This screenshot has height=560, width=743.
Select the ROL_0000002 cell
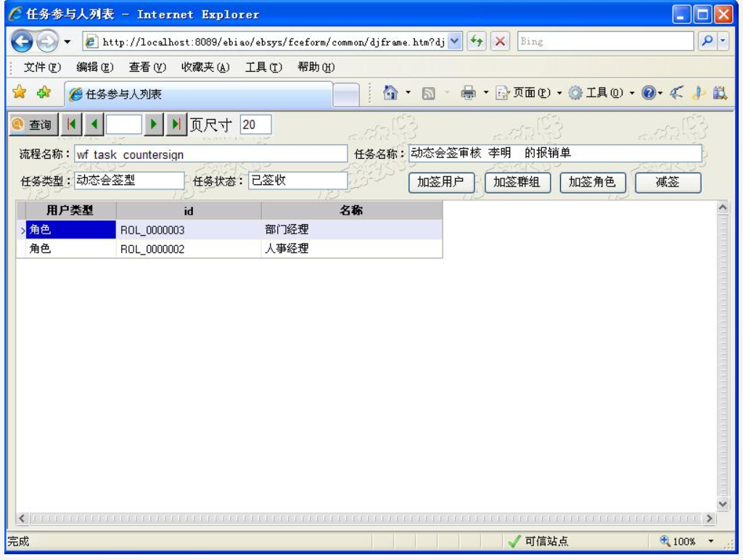point(189,249)
